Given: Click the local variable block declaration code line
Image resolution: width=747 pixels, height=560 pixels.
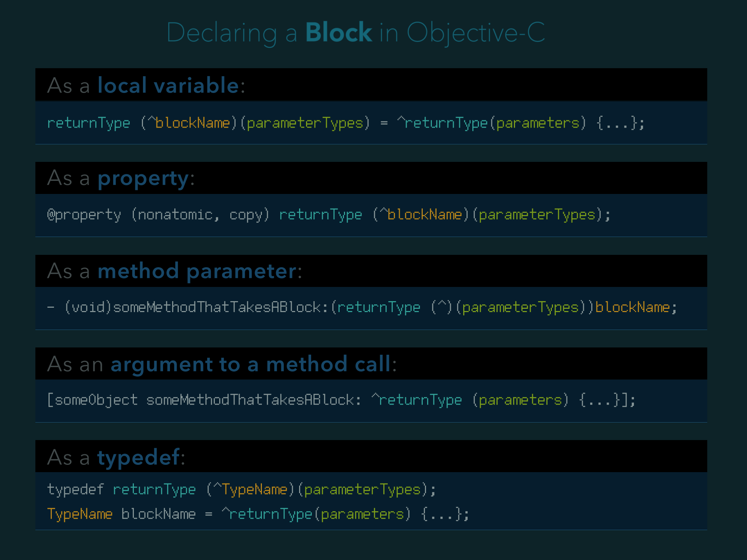Looking at the screenshot, I should [345, 123].
